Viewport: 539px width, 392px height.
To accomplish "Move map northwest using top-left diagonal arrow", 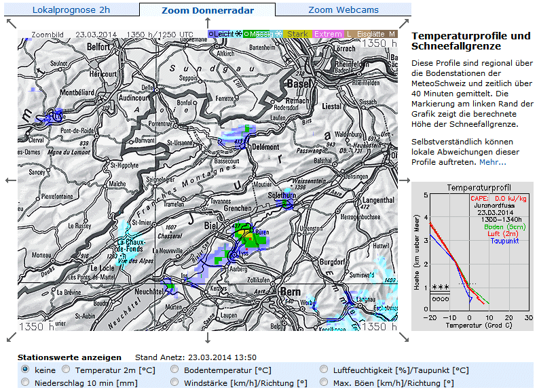I will (10, 23).
